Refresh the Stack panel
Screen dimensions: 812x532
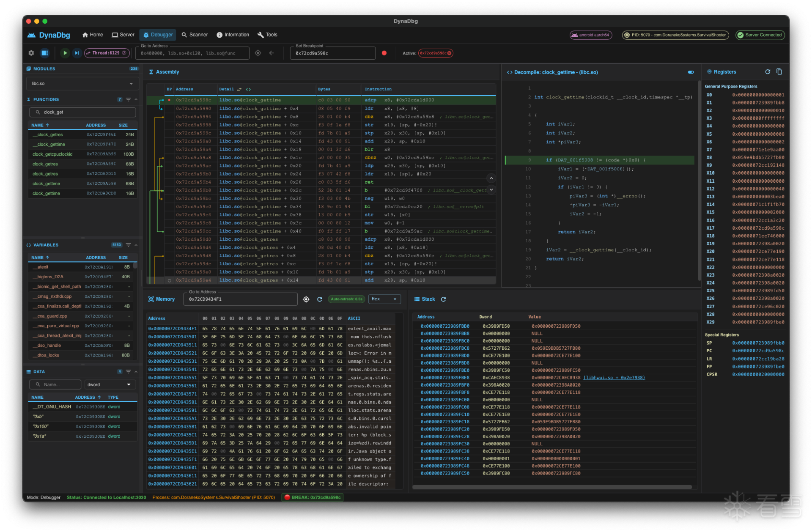tap(443, 299)
